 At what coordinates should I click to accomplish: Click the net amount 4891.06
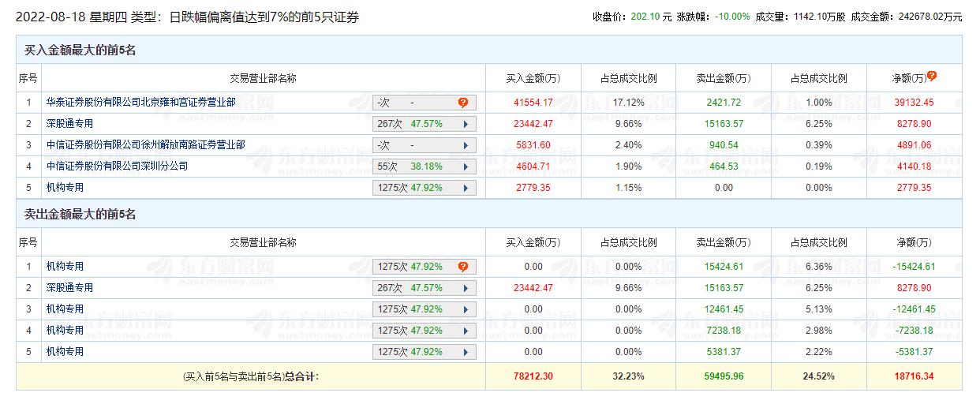pyautogui.click(x=914, y=145)
